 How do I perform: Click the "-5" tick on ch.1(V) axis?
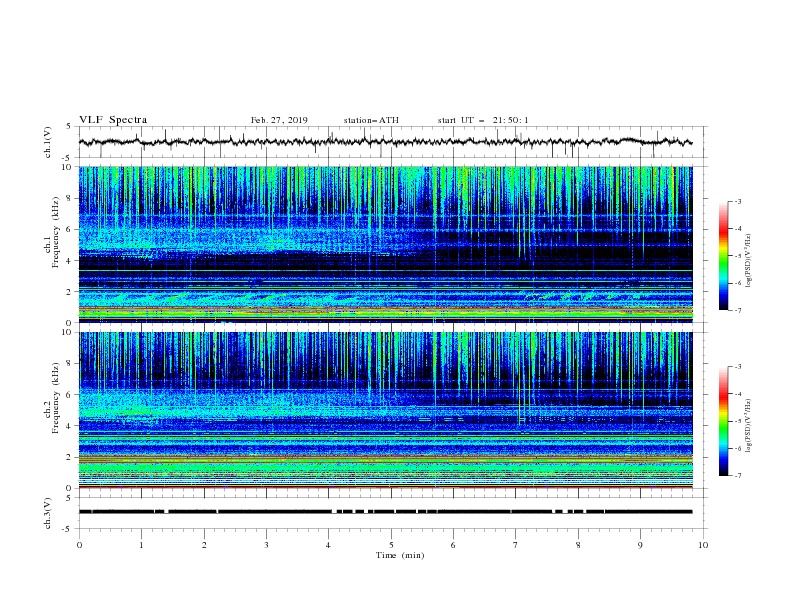[68, 158]
